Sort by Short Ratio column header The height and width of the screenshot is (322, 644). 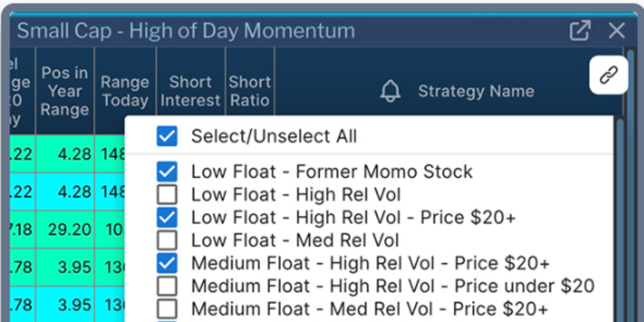pos(250,91)
